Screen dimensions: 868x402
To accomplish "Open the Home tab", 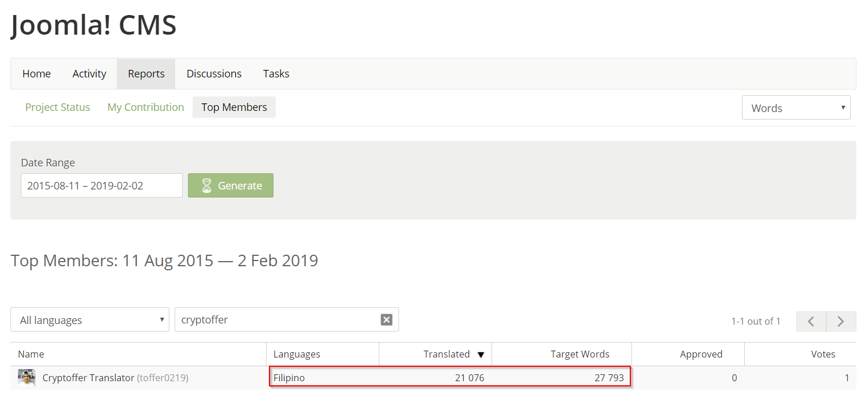I will [x=36, y=74].
